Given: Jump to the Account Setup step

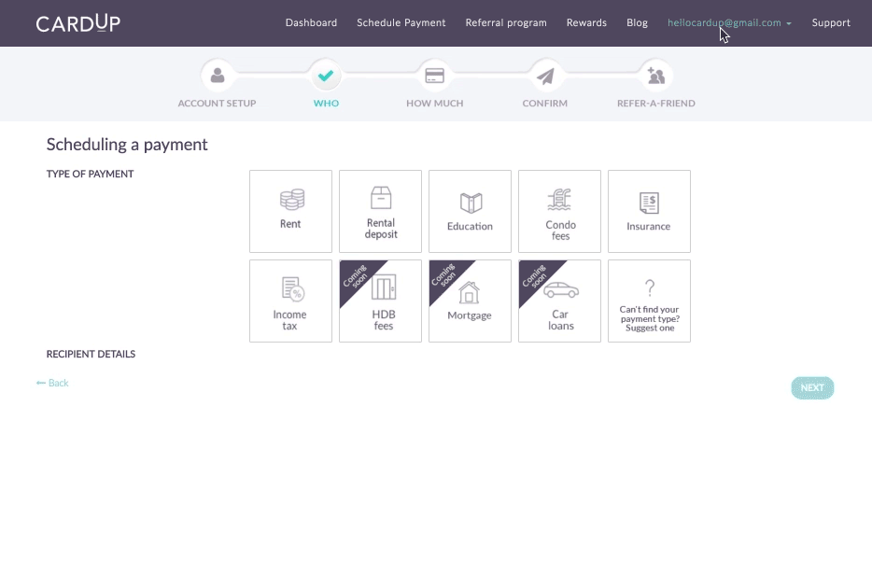Looking at the screenshot, I should coord(217,76).
